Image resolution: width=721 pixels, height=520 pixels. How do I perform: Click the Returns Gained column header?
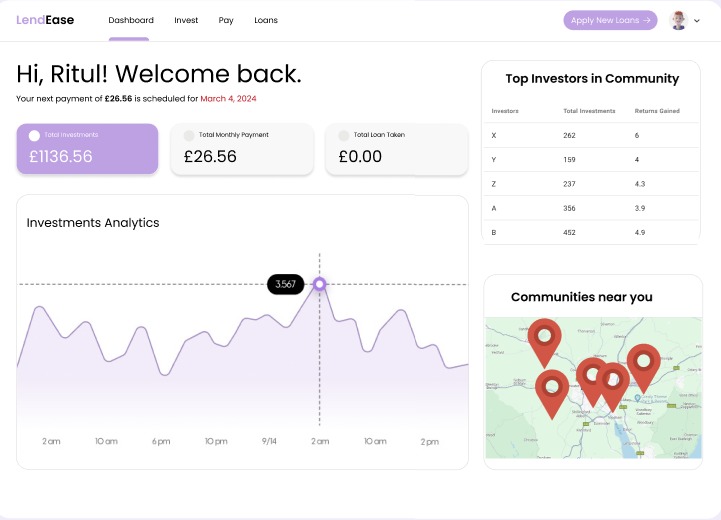tap(657, 111)
